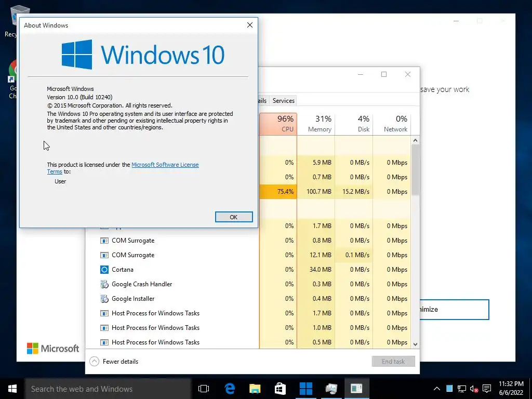Screen dimensions: 532x399
Task: Click the About Windows title bar text
Action: tap(46, 25)
